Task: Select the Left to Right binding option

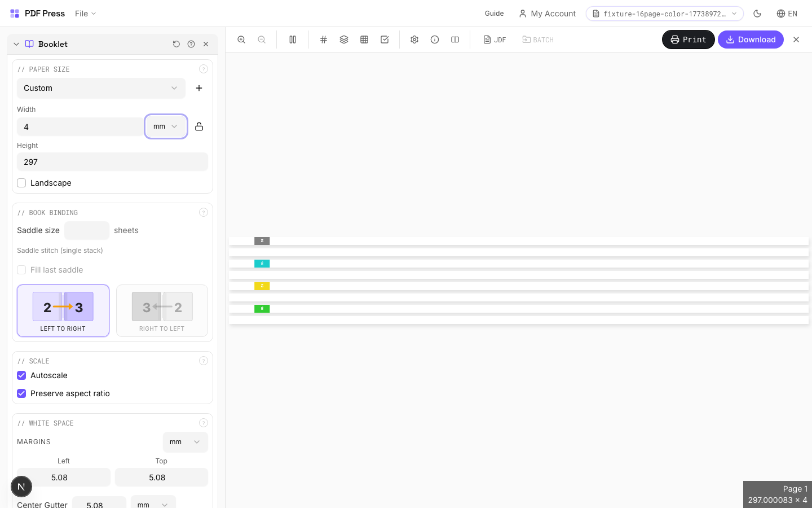Action: [x=63, y=310]
